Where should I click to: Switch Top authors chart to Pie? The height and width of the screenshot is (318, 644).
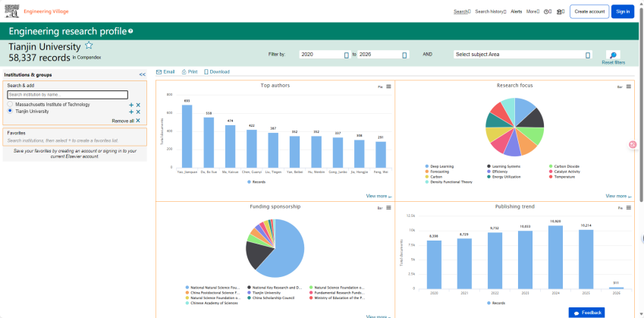pyautogui.click(x=380, y=87)
